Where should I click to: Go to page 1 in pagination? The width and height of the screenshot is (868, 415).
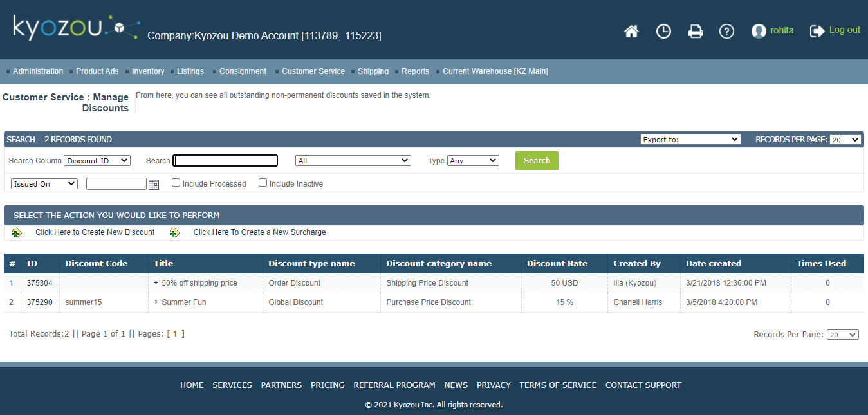[174, 334]
